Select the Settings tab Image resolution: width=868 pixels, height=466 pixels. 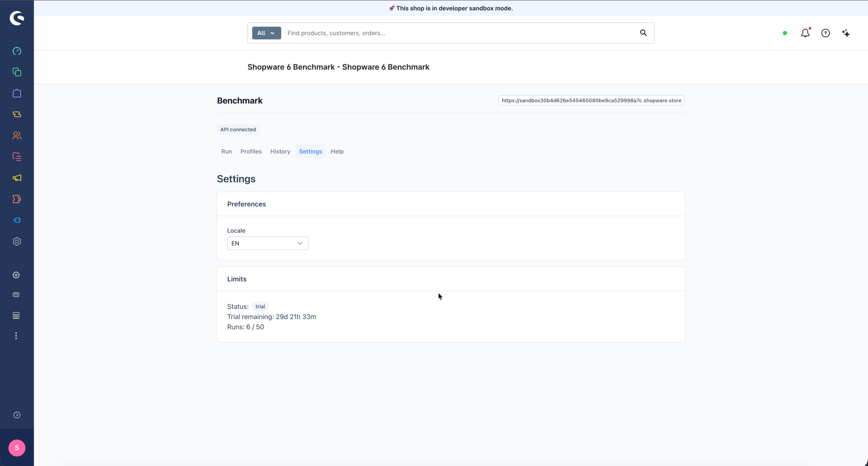310,151
